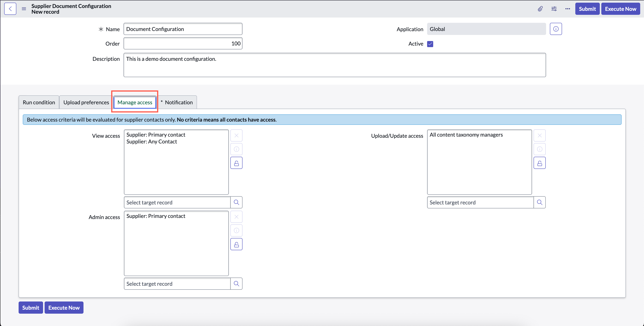Switch to the Run condition tab

point(39,102)
